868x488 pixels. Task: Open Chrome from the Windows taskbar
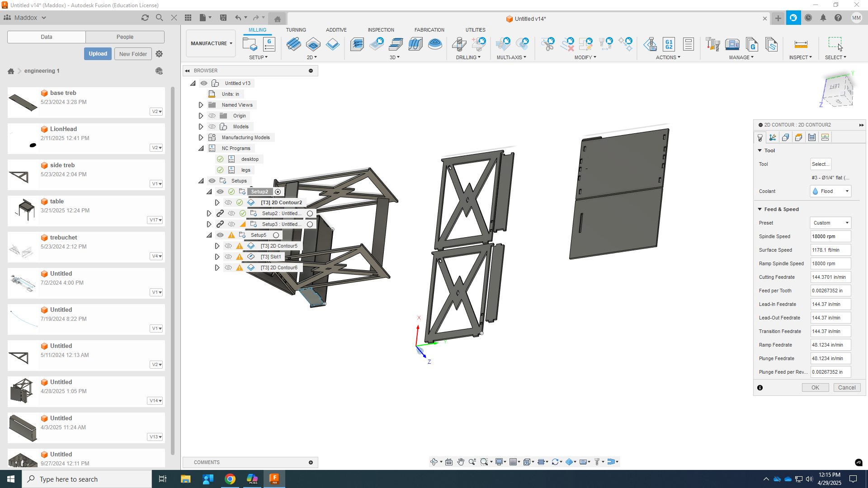click(230, 479)
